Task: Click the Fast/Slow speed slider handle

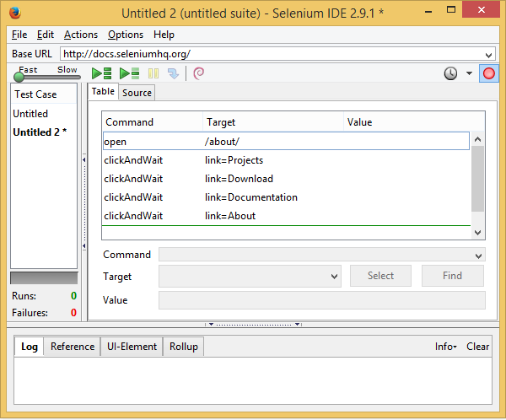Action: (x=19, y=78)
